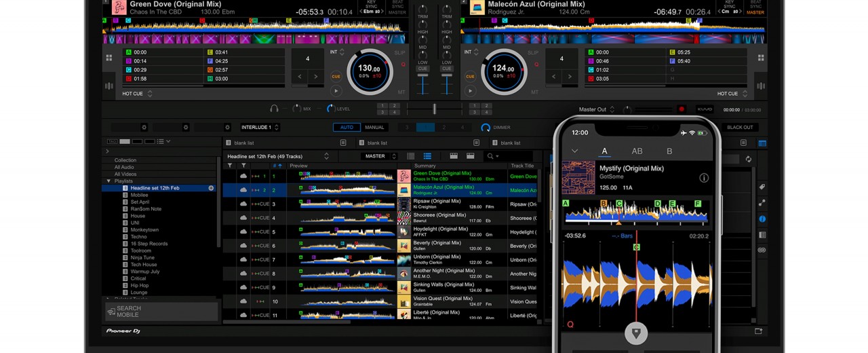Enable BLACK OUT

pyautogui.click(x=740, y=127)
